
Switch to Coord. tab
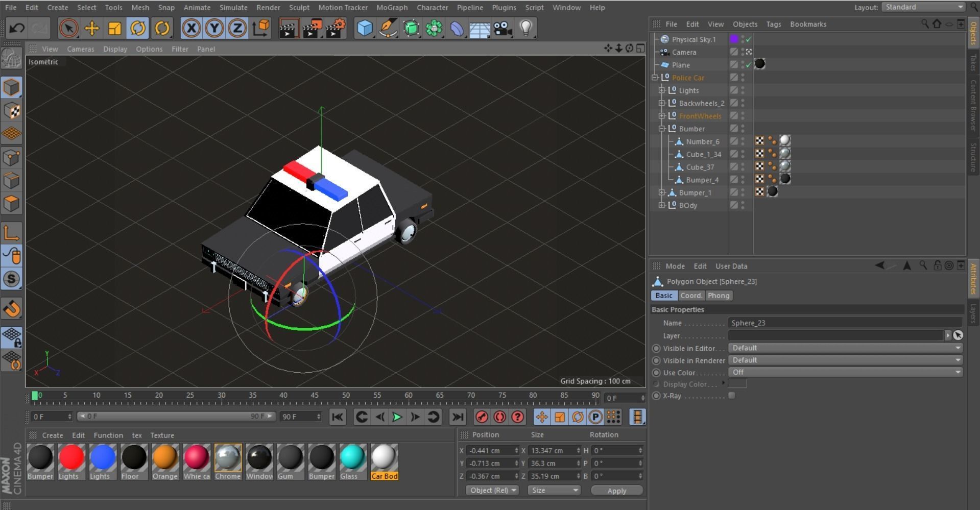(691, 296)
